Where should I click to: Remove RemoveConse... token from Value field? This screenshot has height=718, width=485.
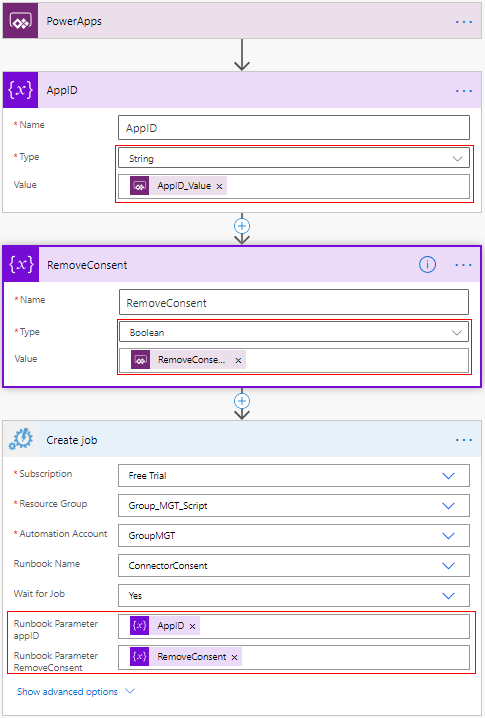(x=238, y=360)
